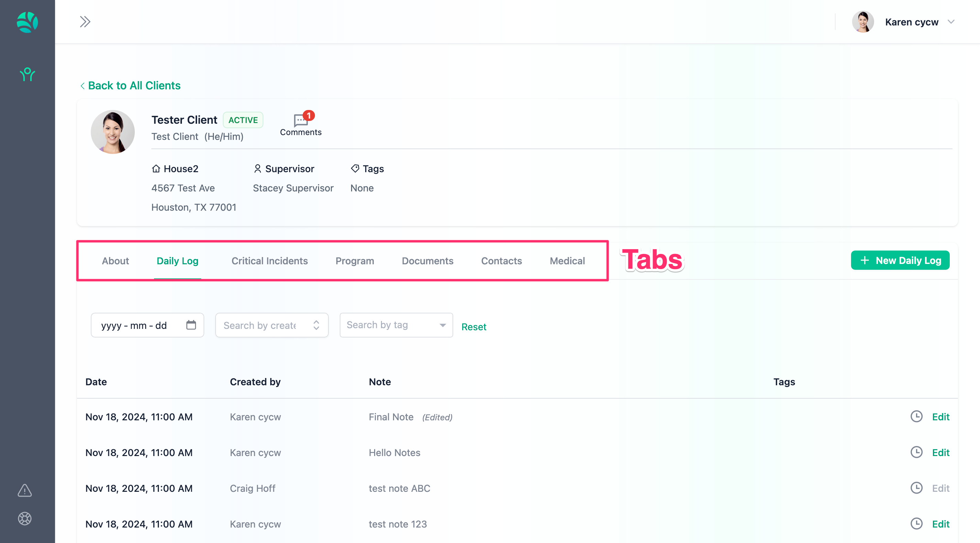
Task: Open the Search by creator dropdown
Action: 272,325
